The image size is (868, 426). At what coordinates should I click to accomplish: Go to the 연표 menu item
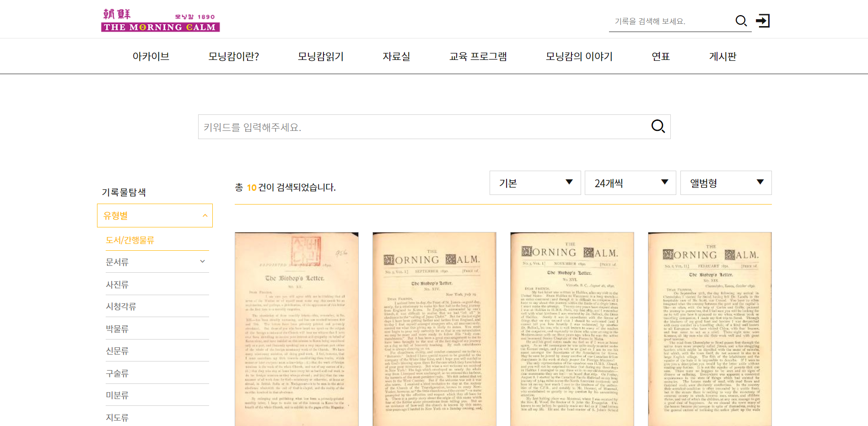tap(660, 56)
